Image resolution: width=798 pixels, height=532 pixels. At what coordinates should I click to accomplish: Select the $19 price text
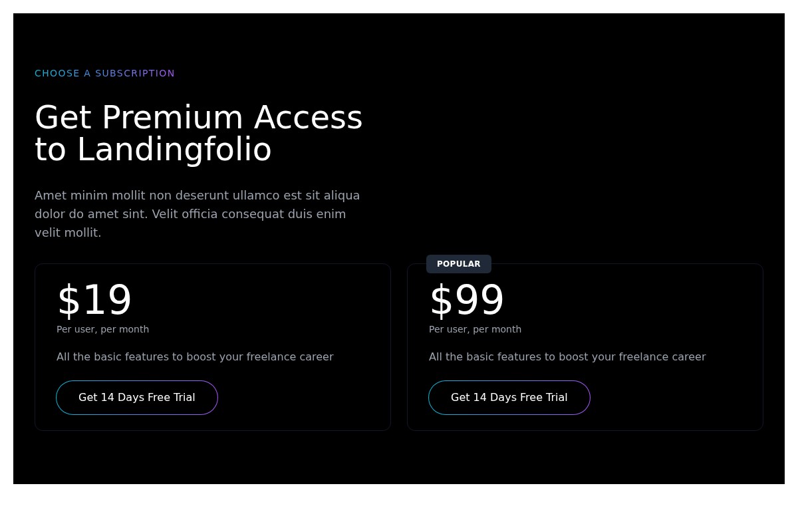click(x=94, y=301)
